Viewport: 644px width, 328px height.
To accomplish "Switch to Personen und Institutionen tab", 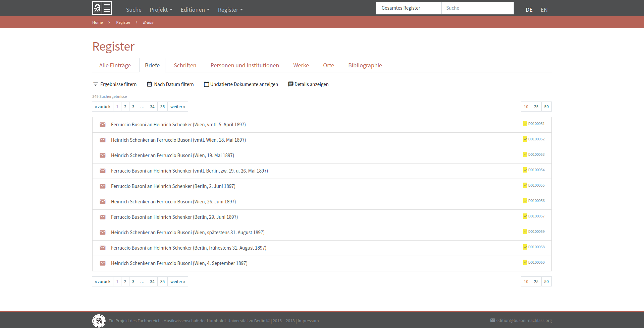I will pos(245,65).
